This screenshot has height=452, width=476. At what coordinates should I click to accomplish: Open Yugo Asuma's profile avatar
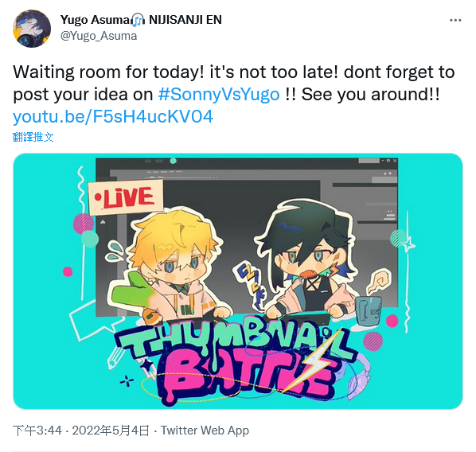click(x=32, y=29)
